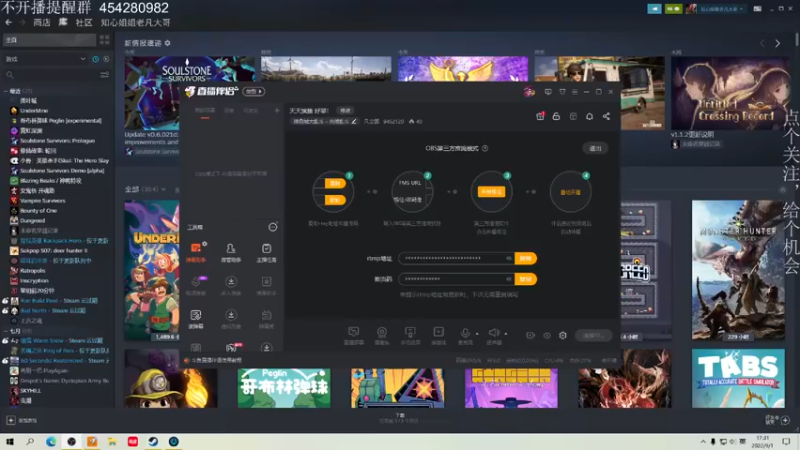Click the unlock padlock icon in streaming header
Screen dimensions: 800x450
556,116
